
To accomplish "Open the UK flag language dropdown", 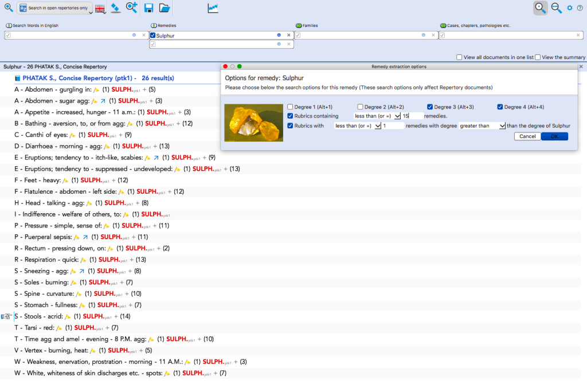I will pyautogui.click(x=100, y=9).
